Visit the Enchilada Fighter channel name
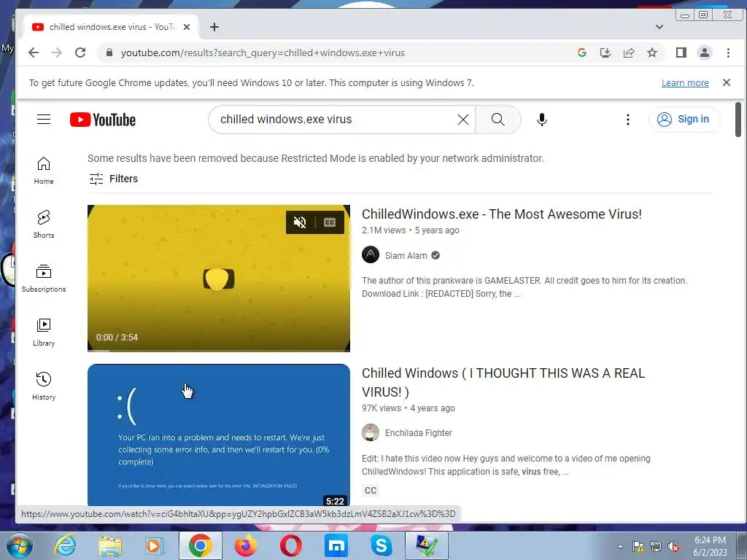 (418, 433)
